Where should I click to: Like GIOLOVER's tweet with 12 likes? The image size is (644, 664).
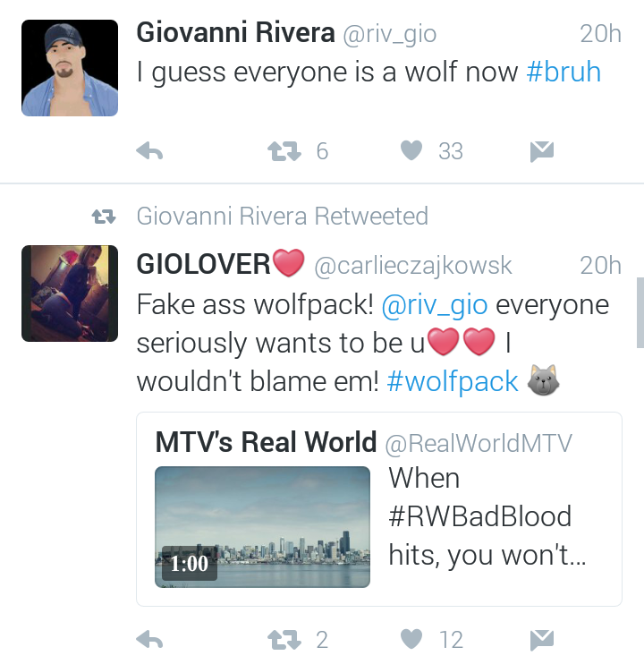[411, 639]
